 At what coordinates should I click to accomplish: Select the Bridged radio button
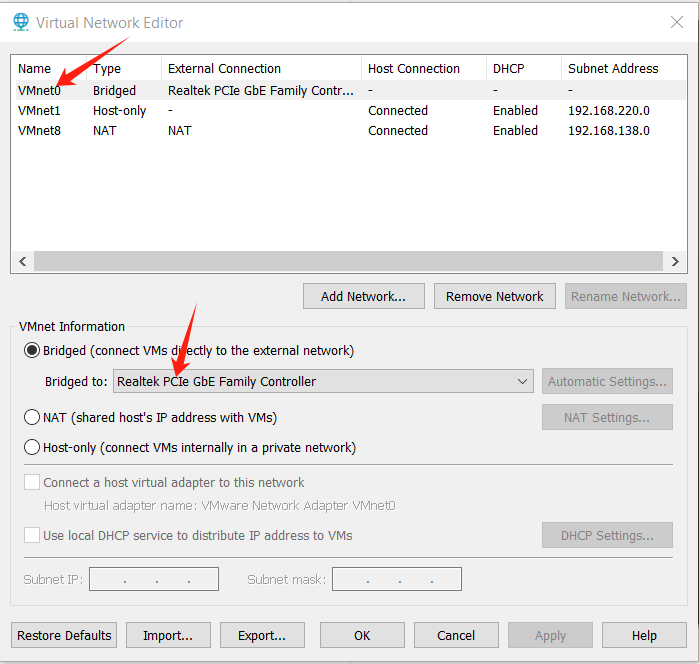click(x=32, y=351)
